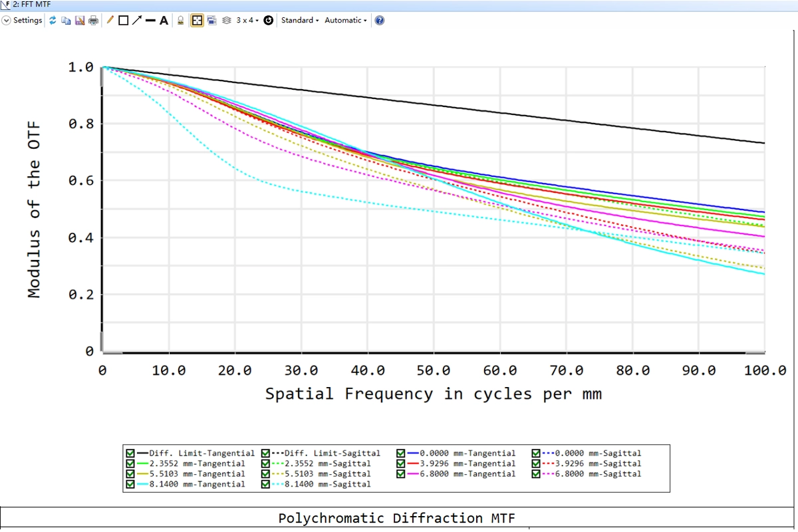Click the Save graphic icon
The image size is (798, 532).
80,21
